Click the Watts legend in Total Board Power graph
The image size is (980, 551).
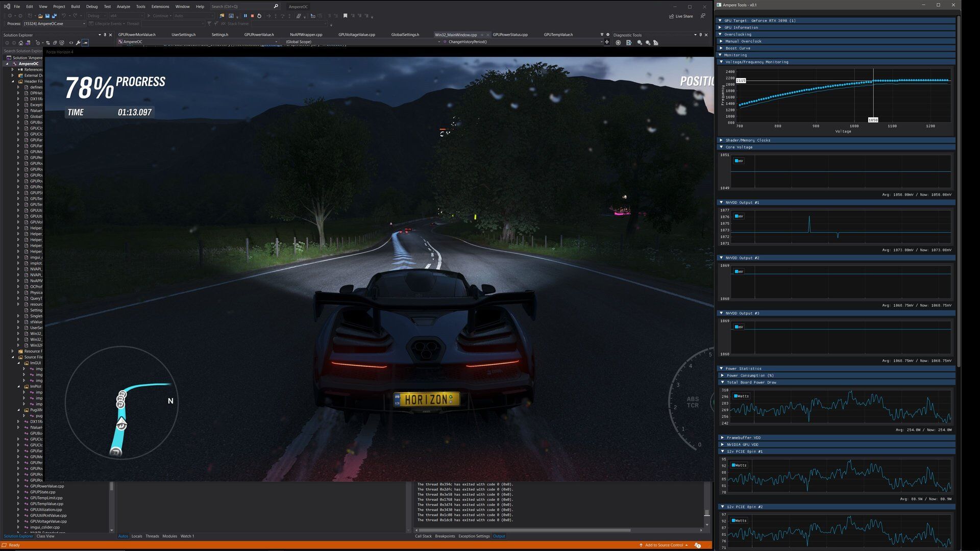(x=742, y=396)
